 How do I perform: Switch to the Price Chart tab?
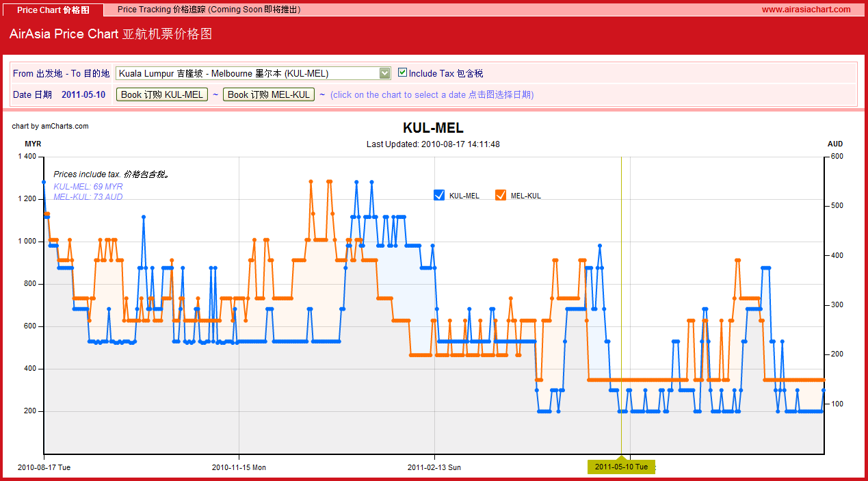pyautogui.click(x=53, y=10)
